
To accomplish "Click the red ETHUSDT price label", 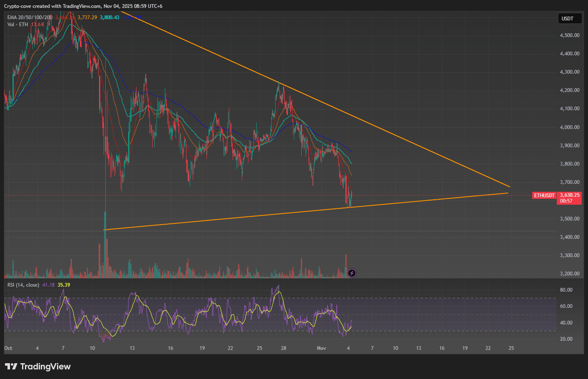I will 544,196.
